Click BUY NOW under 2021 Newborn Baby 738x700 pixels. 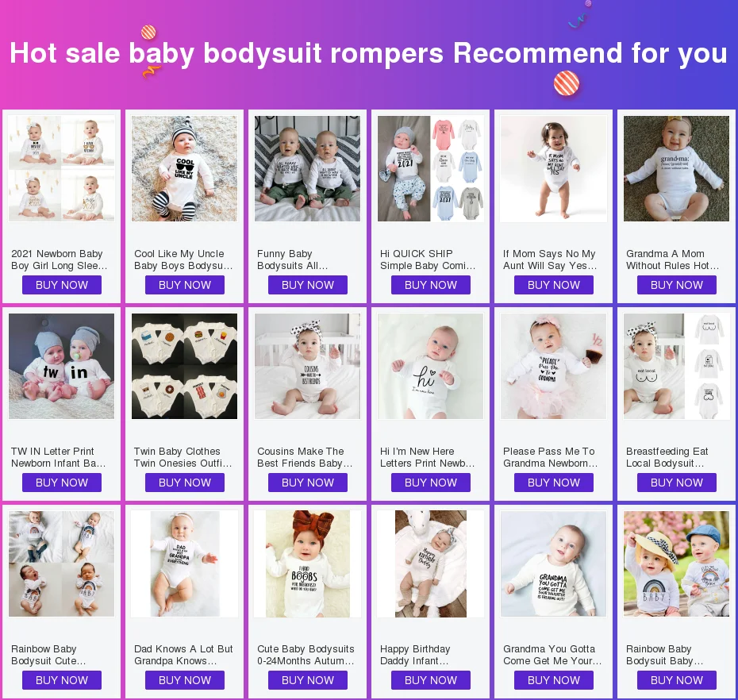pyautogui.click(x=62, y=285)
